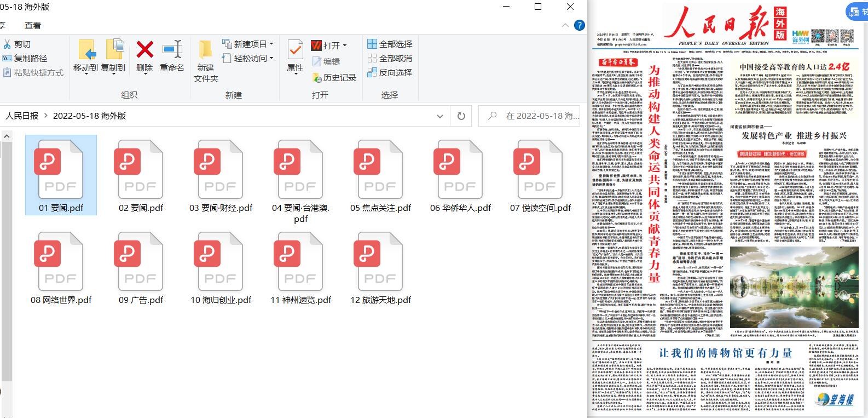Open the 查看 (View) ribbon tab
This screenshot has width=868, height=418.
click(33, 25)
